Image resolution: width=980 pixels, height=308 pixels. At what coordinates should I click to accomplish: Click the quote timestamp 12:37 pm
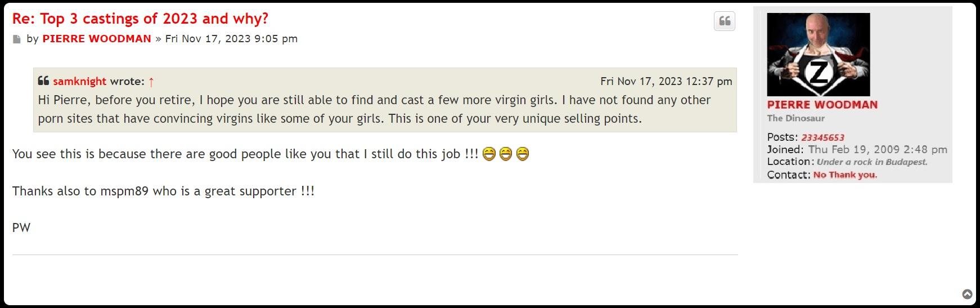[666, 82]
